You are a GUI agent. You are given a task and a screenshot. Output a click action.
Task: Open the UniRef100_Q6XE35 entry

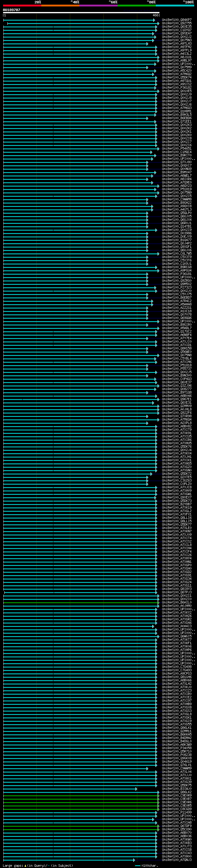tap(177, 26)
